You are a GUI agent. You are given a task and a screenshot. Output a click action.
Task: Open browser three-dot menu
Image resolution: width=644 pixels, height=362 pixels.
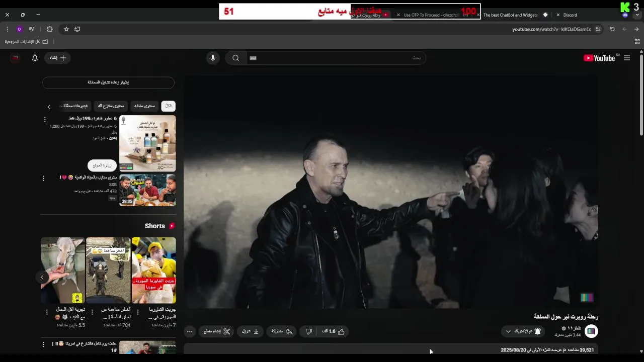8,29
